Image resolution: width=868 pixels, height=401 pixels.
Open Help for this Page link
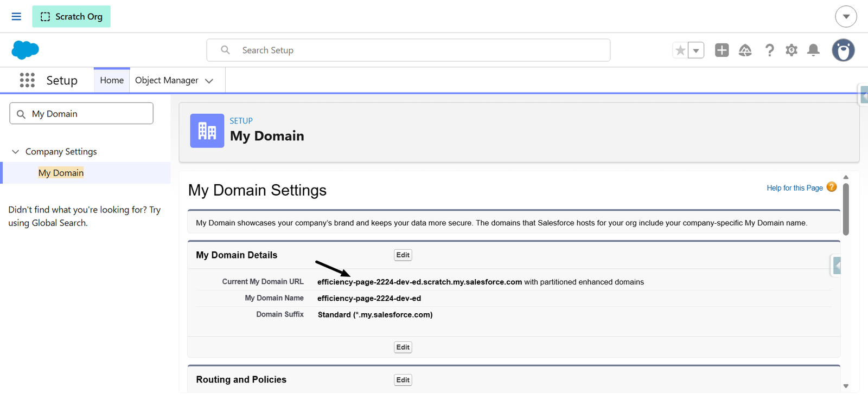[x=795, y=188]
